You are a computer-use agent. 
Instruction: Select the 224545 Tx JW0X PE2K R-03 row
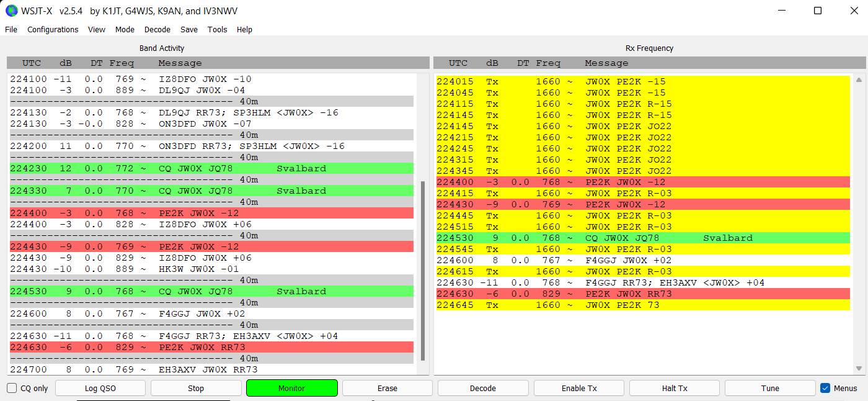coord(643,249)
